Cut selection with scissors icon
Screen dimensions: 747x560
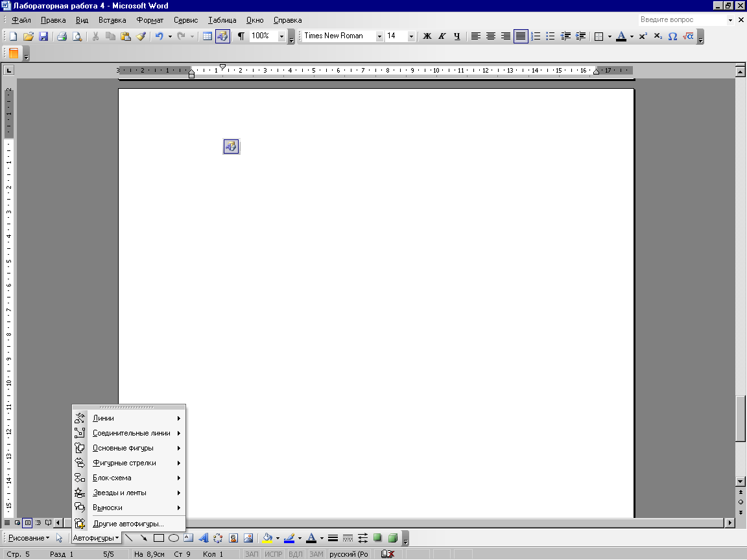95,36
